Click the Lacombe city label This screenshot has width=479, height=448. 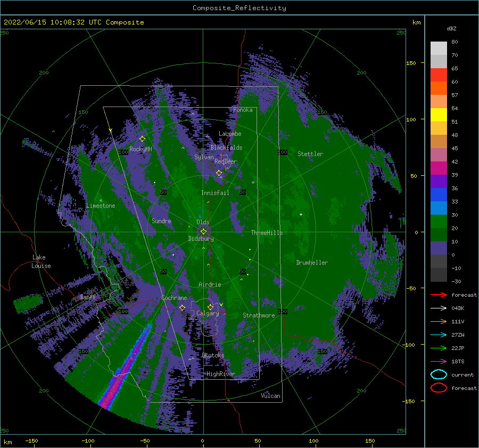(230, 134)
